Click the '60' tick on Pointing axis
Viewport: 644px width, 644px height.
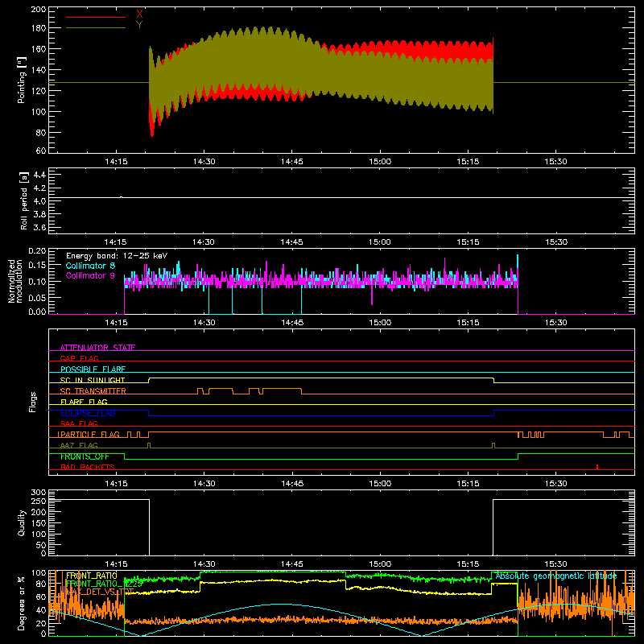click(x=41, y=151)
